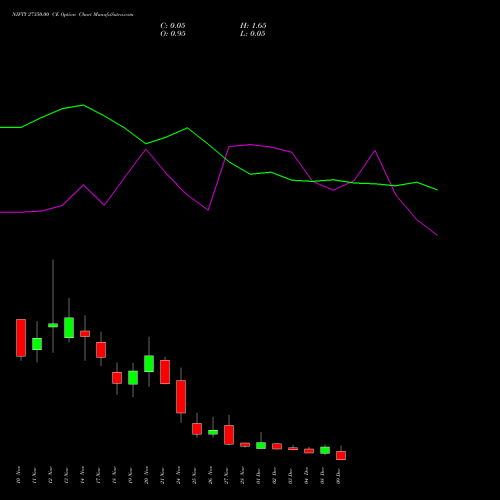Click the 24 Nov date label
The width and height of the screenshot is (500, 500).
point(178,475)
